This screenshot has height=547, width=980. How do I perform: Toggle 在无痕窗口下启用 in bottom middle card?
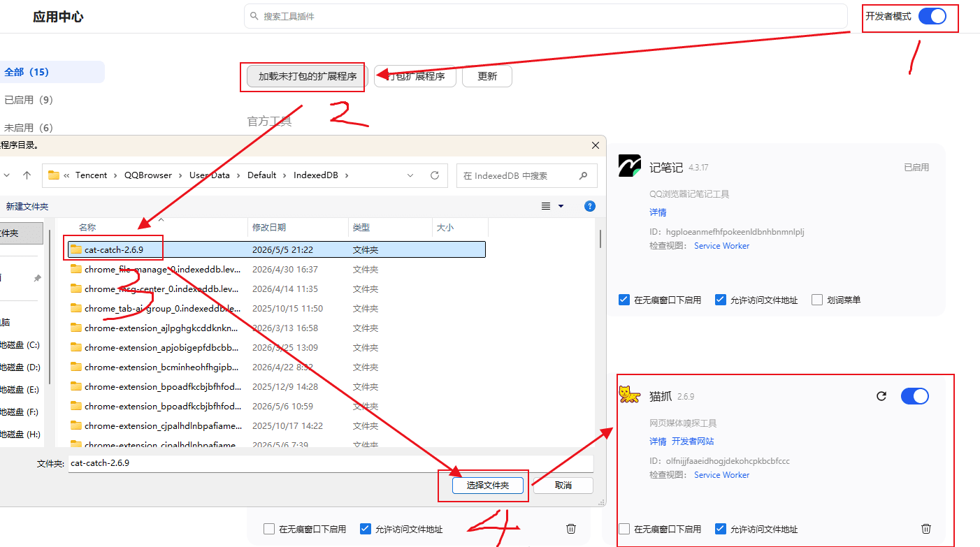click(x=269, y=529)
